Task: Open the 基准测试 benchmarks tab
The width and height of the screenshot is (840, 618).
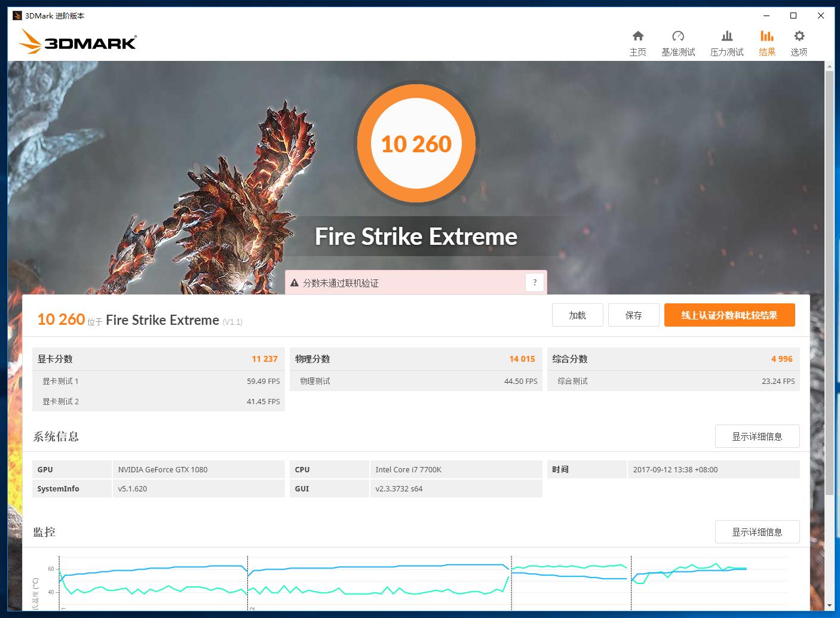Action: (x=678, y=44)
